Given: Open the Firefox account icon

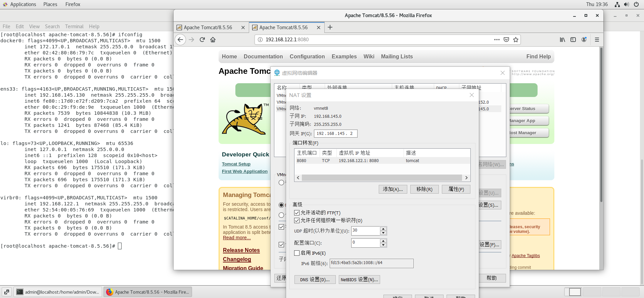Looking at the screenshot, I should coord(584,40).
